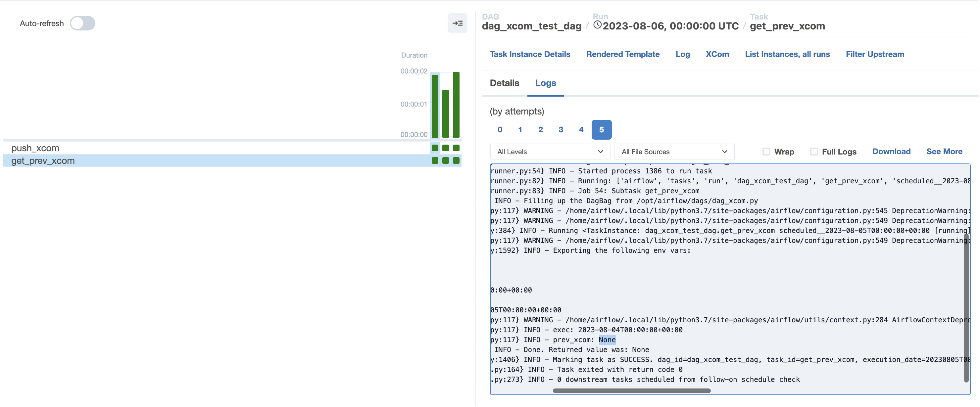Click the shortest middle duration bar
The width and height of the screenshot is (980, 407).
pos(446,113)
